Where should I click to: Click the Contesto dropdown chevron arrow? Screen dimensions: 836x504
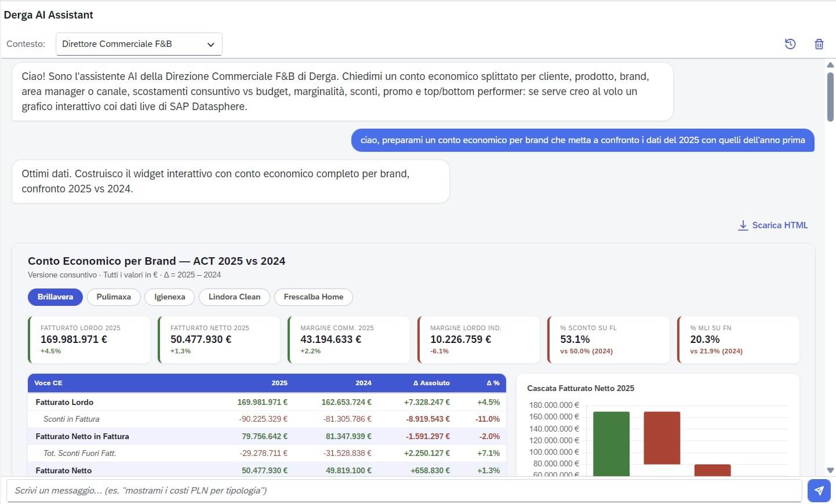211,45
